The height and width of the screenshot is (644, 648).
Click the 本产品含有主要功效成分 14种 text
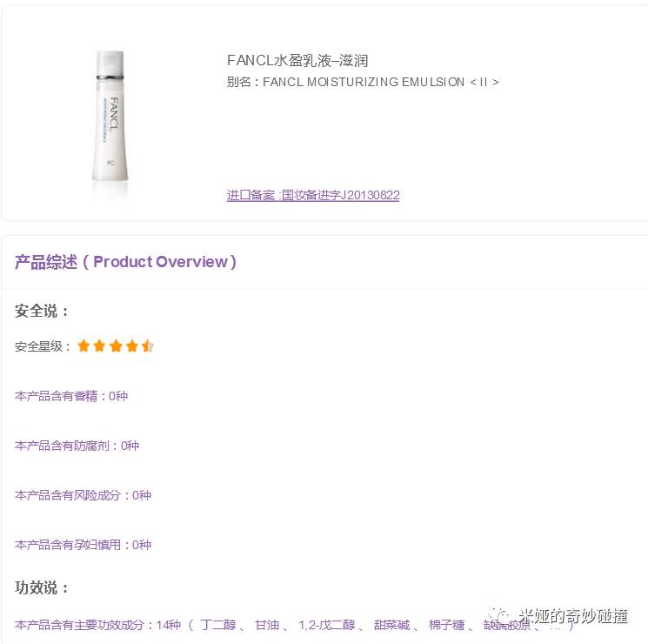[x=98, y=625]
